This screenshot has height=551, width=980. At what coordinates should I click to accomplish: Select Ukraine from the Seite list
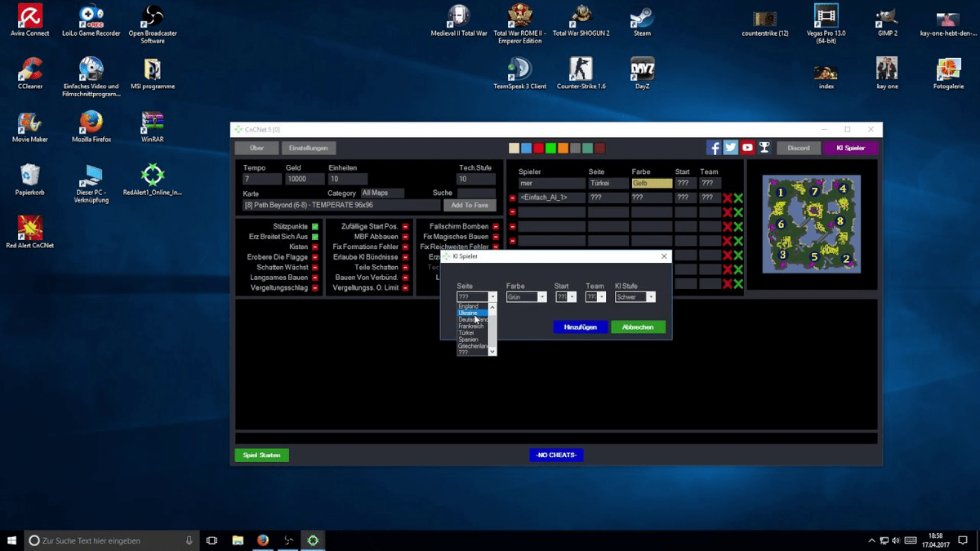click(x=470, y=312)
